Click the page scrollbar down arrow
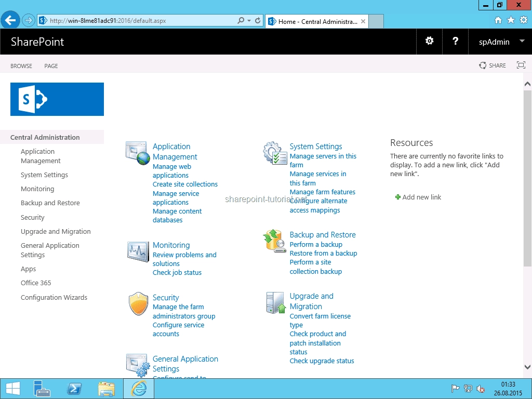The width and height of the screenshot is (532, 399). coord(527,367)
